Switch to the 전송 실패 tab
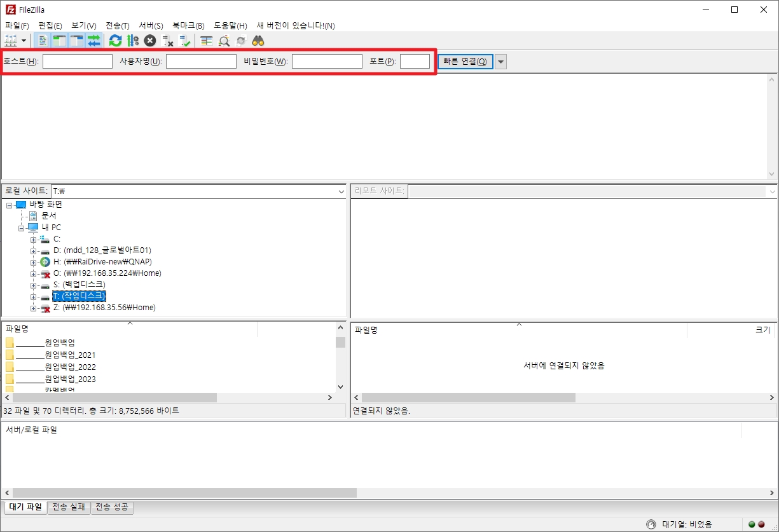 (69, 507)
